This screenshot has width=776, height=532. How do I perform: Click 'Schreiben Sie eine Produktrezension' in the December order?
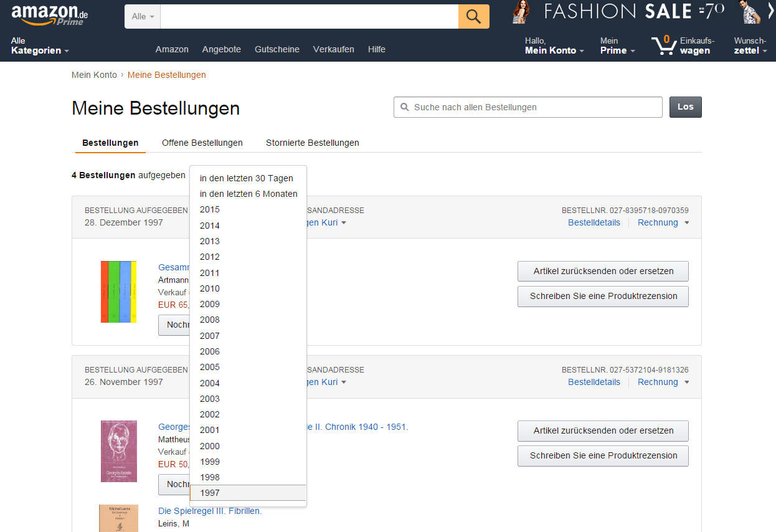tap(603, 296)
